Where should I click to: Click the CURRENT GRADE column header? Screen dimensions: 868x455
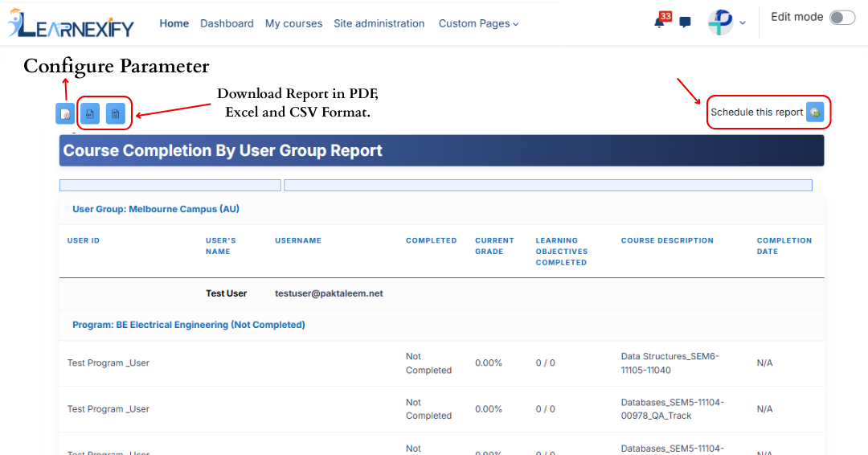pyautogui.click(x=494, y=246)
